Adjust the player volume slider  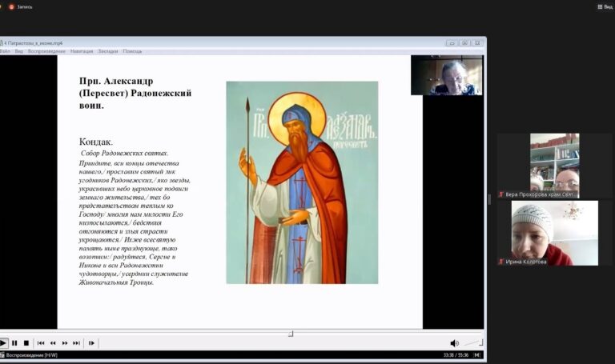point(473,343)
